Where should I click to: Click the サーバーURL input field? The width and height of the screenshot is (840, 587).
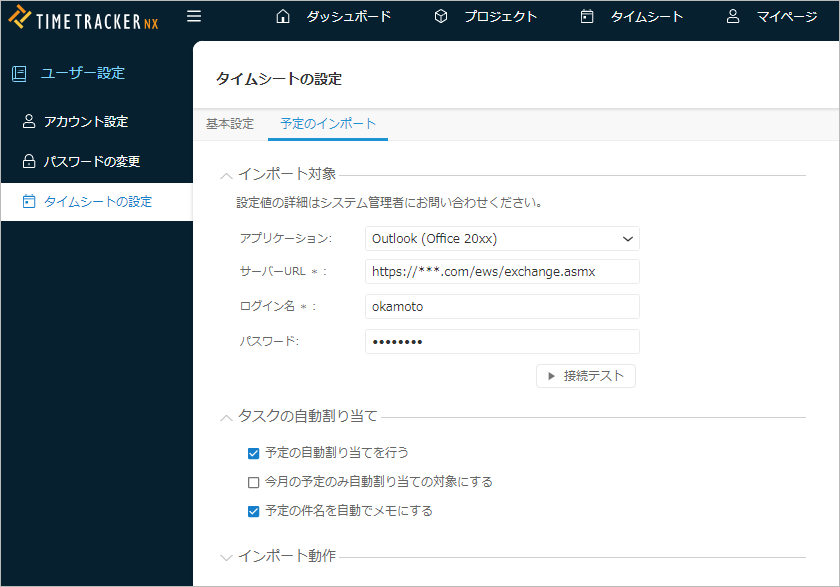tap(502, 271)
